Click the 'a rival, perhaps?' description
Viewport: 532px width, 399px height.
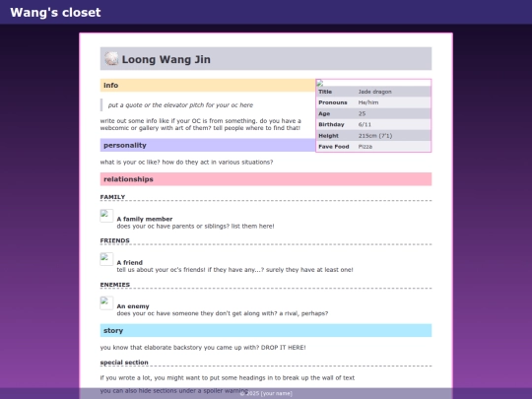223,313
